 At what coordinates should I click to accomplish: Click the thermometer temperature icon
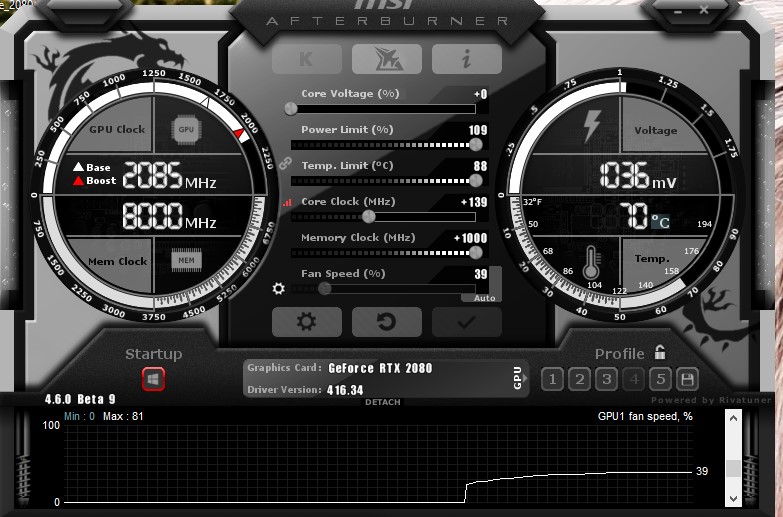(591, 262)
